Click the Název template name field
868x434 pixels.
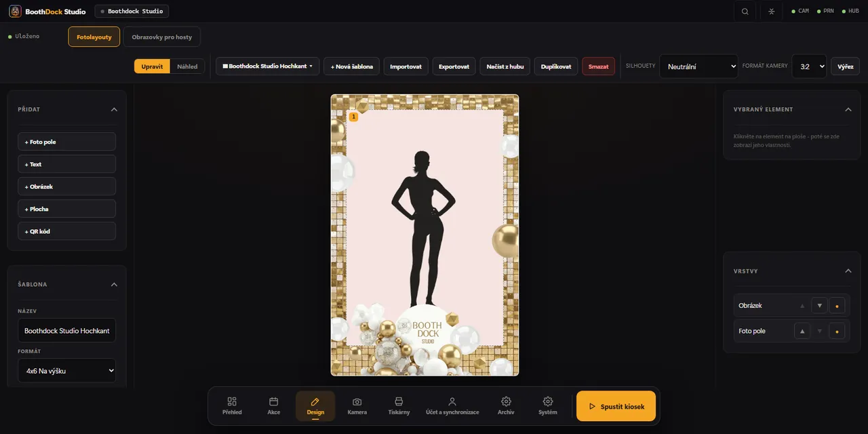[67, 330]
